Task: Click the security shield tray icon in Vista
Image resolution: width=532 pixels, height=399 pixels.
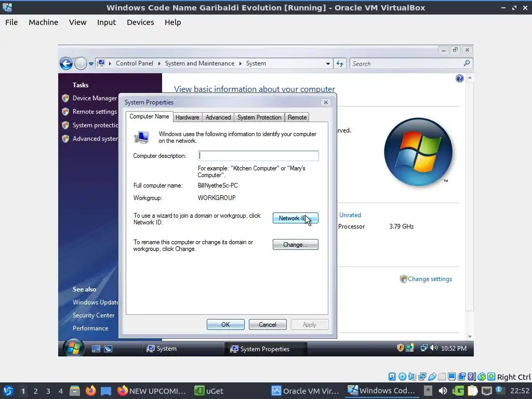Action: 401,348
